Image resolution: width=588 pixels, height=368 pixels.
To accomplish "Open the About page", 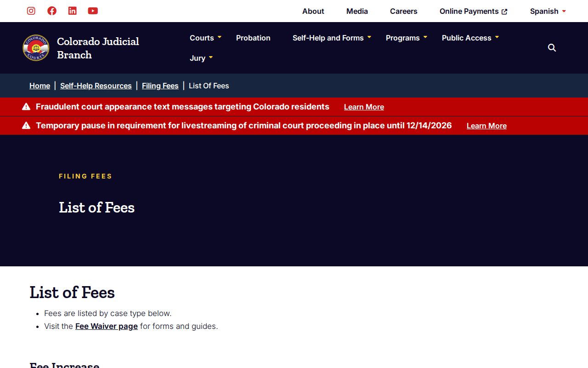I will click(313, 11).
